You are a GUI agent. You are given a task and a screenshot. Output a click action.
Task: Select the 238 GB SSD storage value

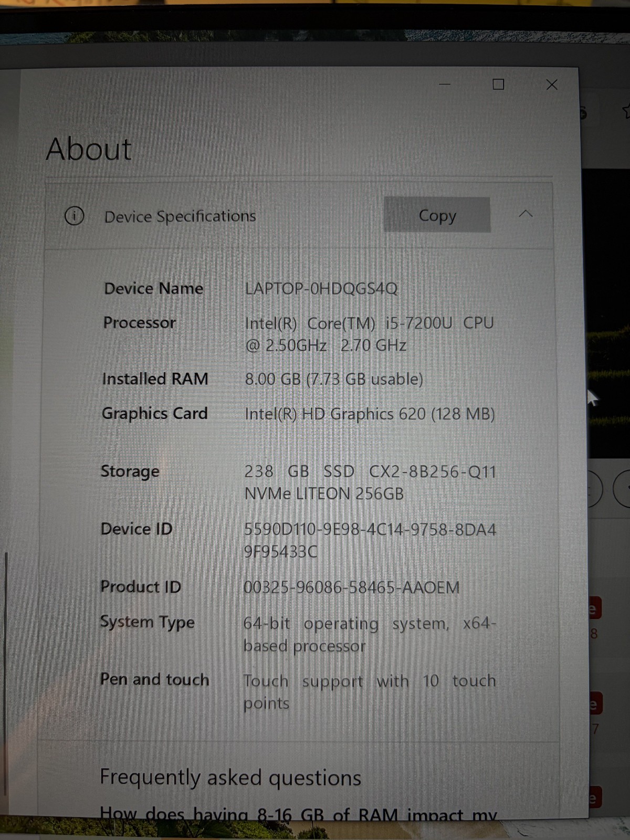[x=370, y=482]
